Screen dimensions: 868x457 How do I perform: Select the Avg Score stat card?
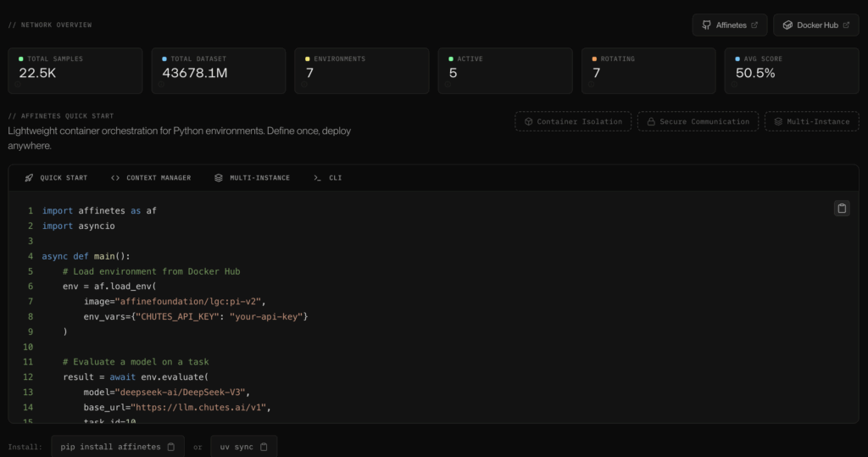[x=792, y=70]
